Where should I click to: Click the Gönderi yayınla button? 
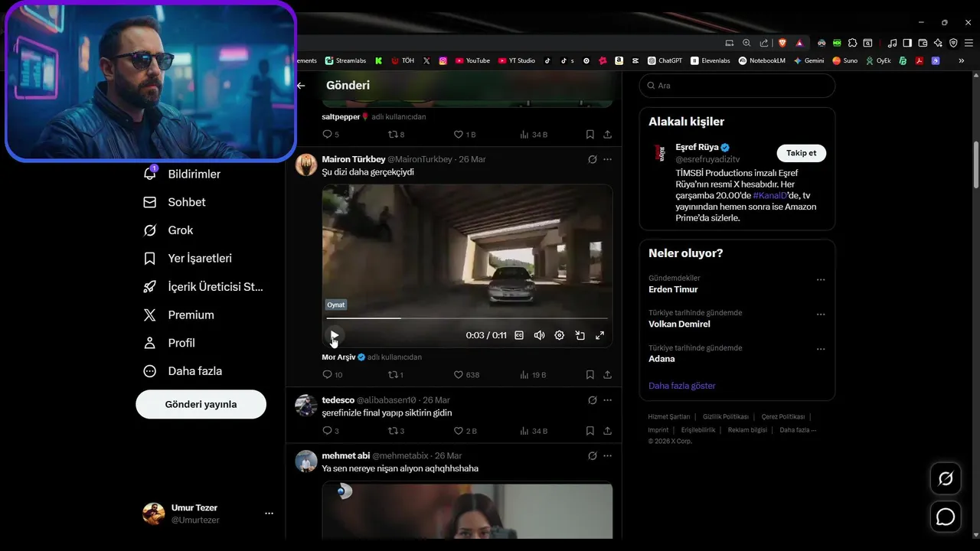[201, 404]
